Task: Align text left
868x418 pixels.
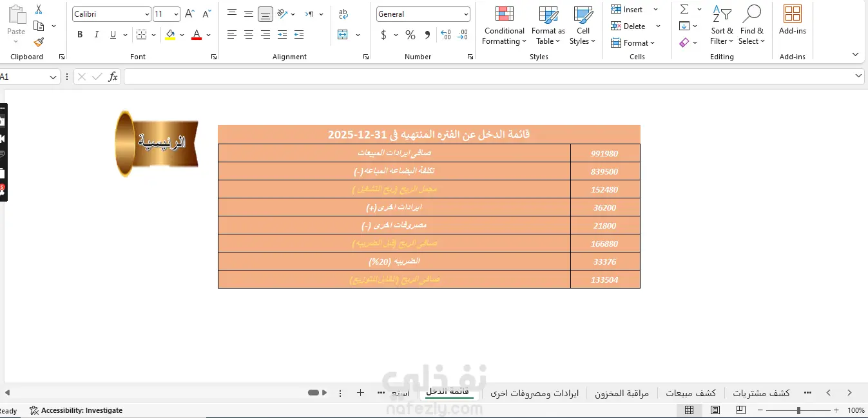Action: (x=232, y=35)
